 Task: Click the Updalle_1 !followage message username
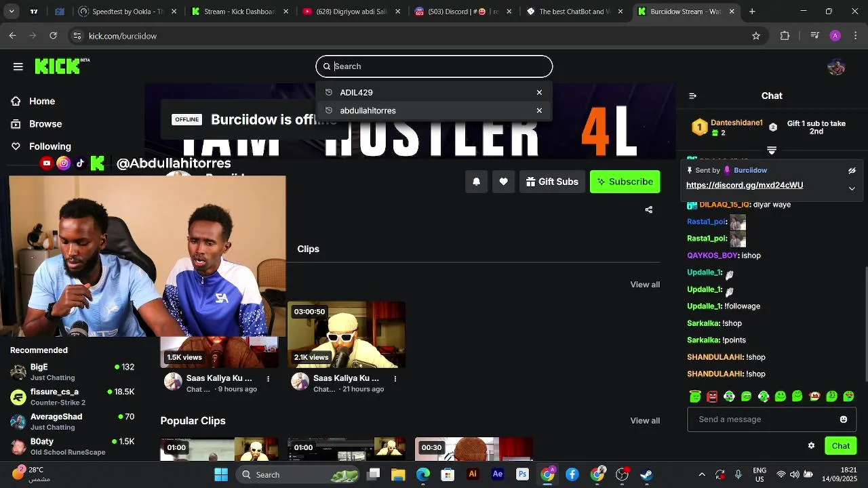pyautogui.click(x=704, y=306)
